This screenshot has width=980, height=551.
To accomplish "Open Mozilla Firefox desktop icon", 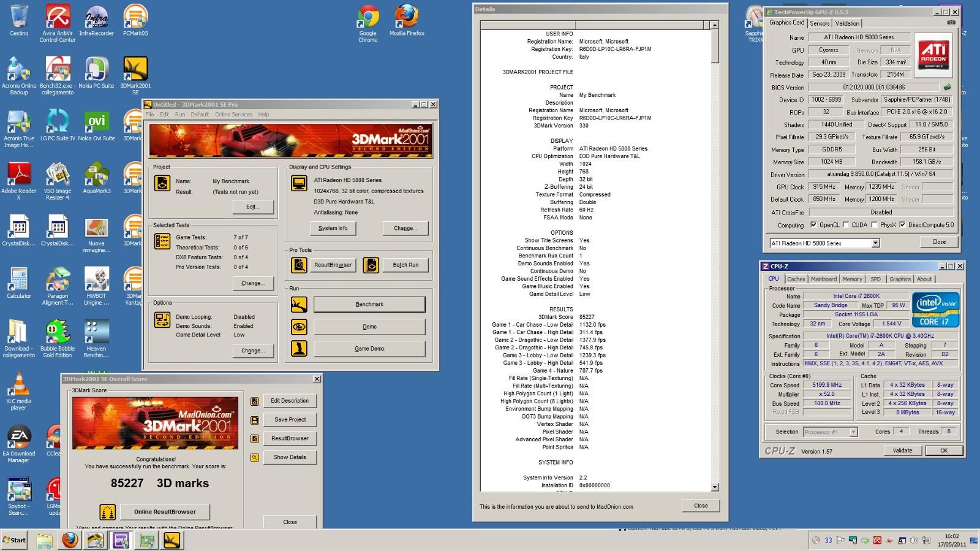I will click(x=407, y=21).
